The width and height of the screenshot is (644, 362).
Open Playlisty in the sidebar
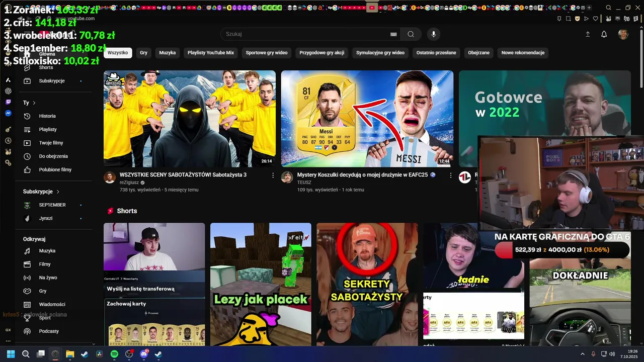pos(52,130)
